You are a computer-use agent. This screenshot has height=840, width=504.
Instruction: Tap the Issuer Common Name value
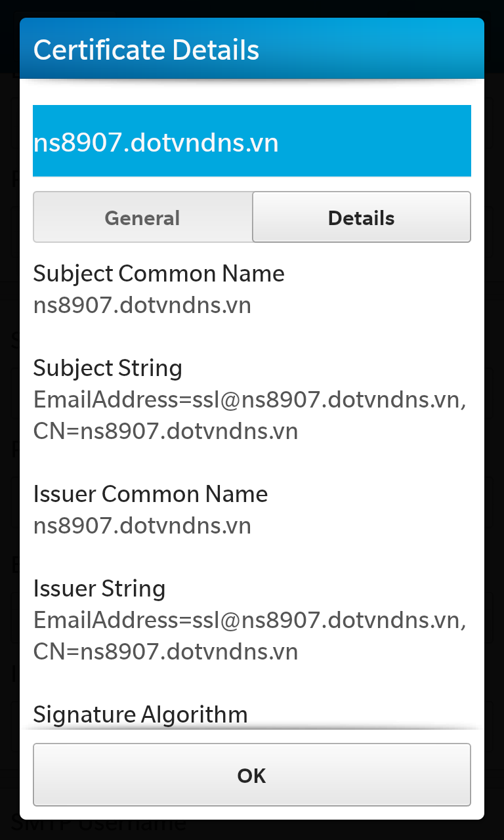pos(142,526)
